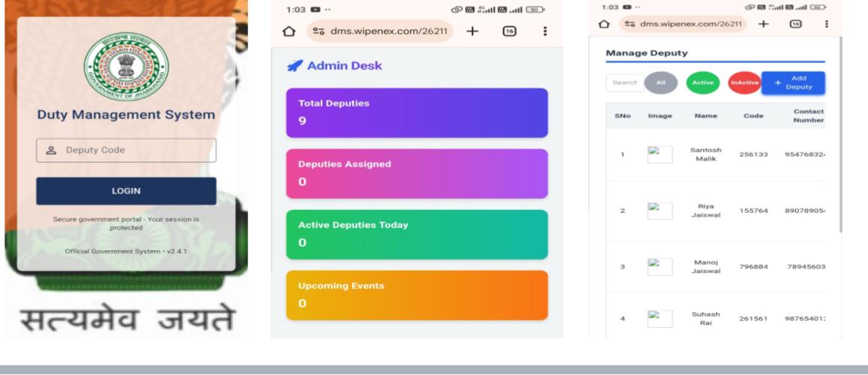Image resolution: width=868 pixels, height=375 pixels.
Task: Click the code 261561
Action: pyautogui.click(x=753, y=319)
